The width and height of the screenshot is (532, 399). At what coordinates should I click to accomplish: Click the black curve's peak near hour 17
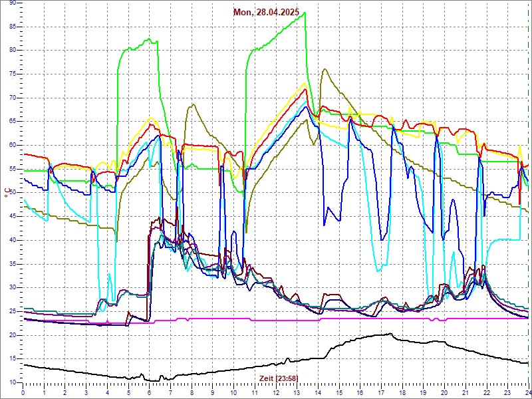390,334
